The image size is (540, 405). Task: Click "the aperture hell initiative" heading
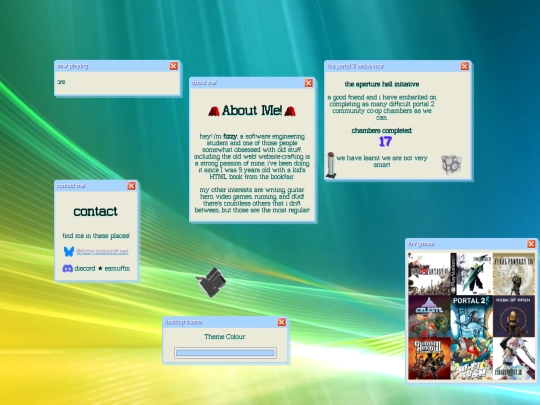[x=382, y=84]
